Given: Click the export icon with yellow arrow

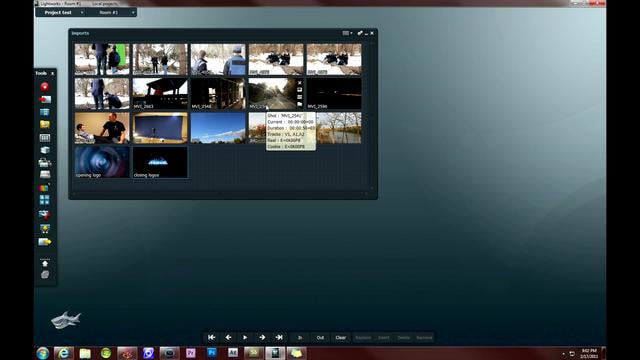Looking at the screenshot, I should (x=44, y=242).
